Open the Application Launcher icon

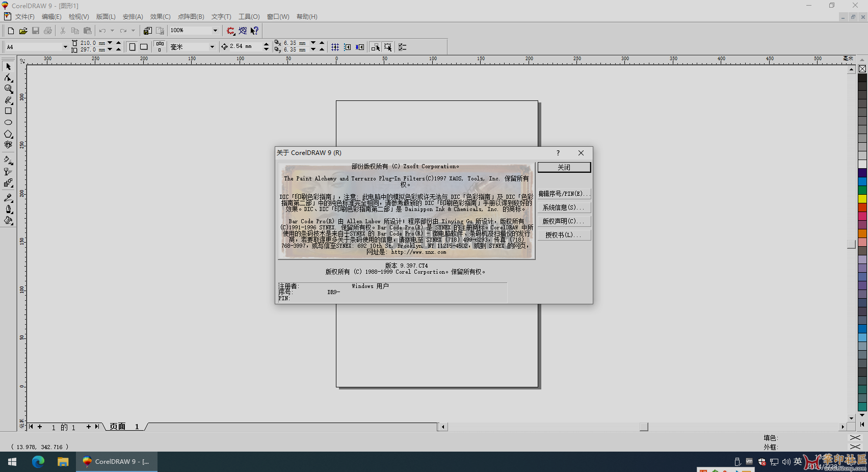coord(230,31)
